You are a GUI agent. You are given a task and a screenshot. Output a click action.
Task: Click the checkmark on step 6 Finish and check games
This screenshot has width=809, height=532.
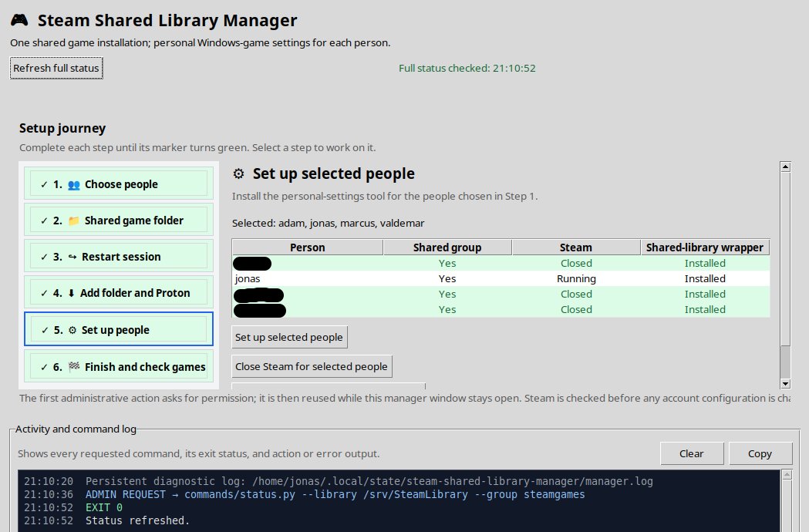click(x=44, y=368)
